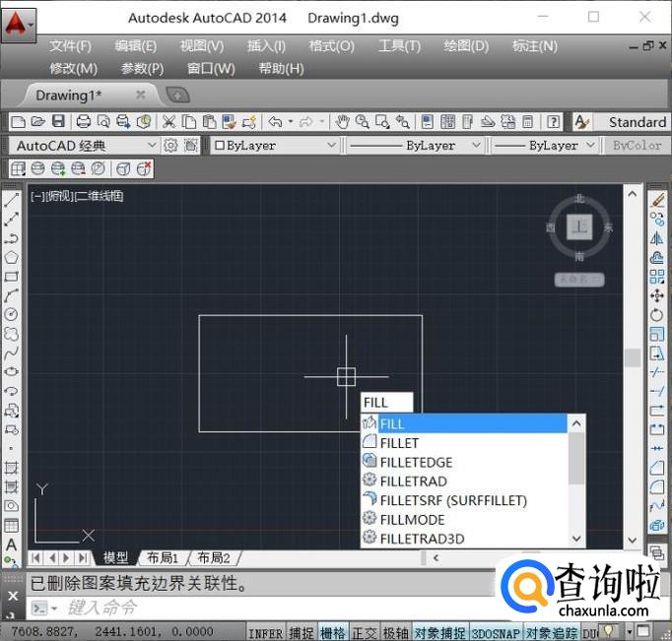Click the Save icon in the standard toolbar
Image resolution: width=672 pixels, height=641 pixels.
[58, 122]
